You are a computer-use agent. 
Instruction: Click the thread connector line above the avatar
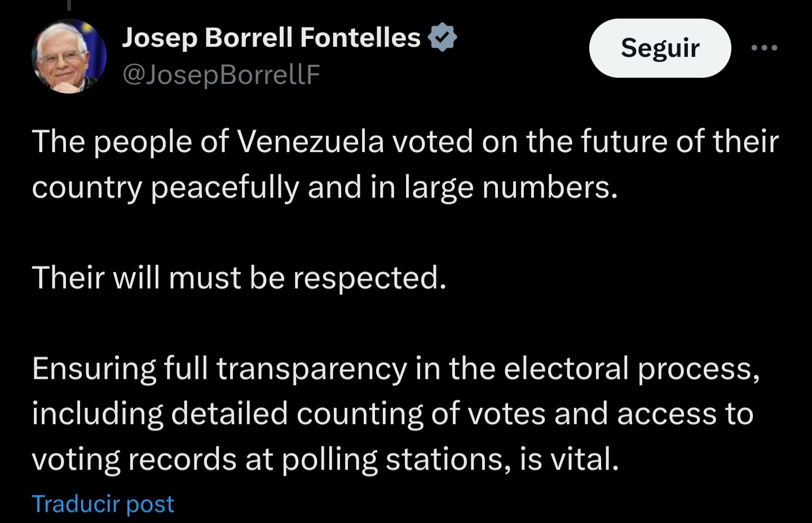(x=69, y=5)
